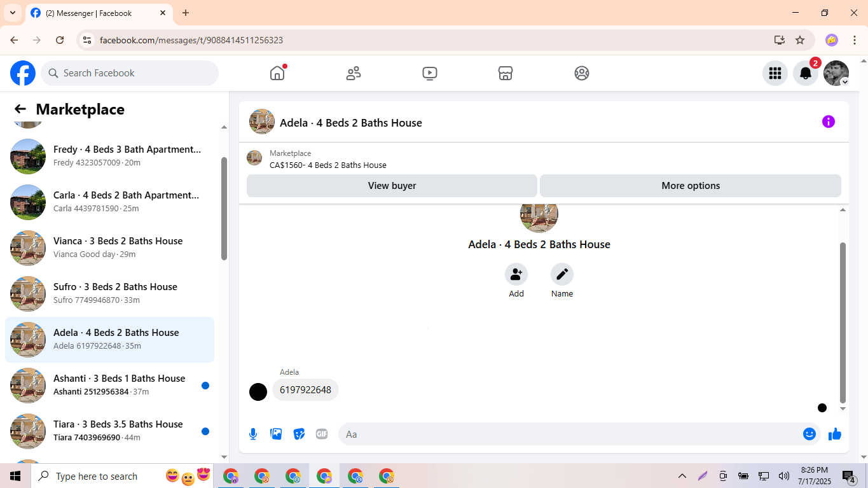Viewport: 868px width, 488px height.
Task: Open conversation information purple icon
Action: [828, 122]
